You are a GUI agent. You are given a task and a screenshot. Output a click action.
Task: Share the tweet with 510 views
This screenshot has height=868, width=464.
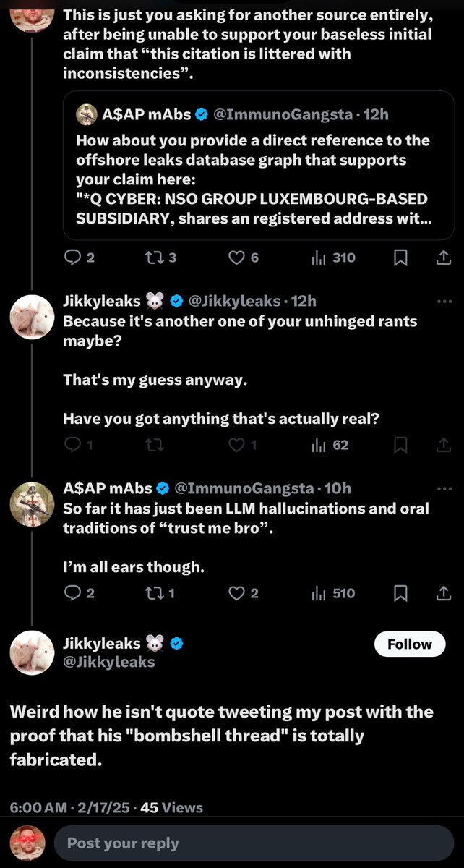[444, 594]
